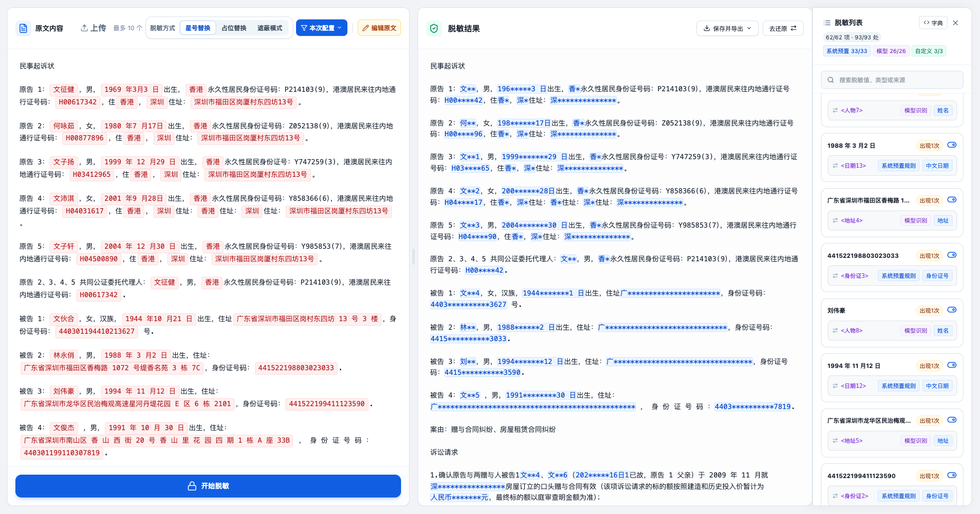Toggle the 广东省深圳市龙华区民治梅观 item switch
Image resolution: width=980 pixels, height=514 pixels.
952,420
